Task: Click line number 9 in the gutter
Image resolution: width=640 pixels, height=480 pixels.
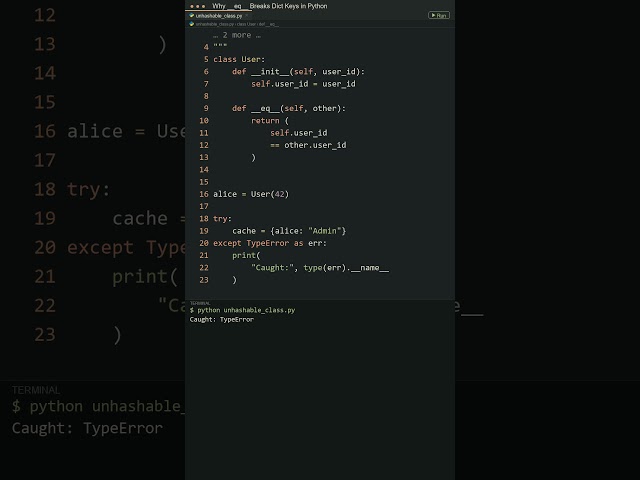Action: coord(206,109)
